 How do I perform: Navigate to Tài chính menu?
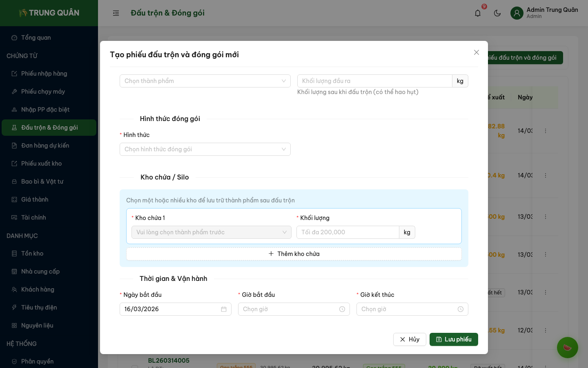(x=33, y=218)
